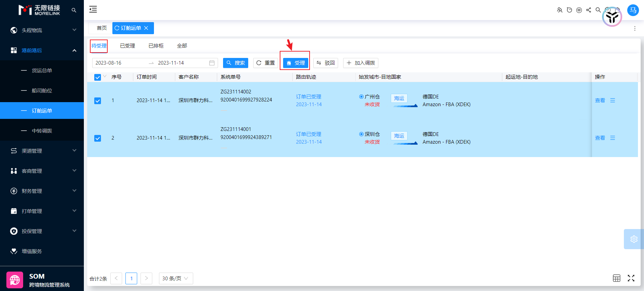The image size is (644, 291).
Task: Click the 加入调拨 button
Action: point(361,63)
